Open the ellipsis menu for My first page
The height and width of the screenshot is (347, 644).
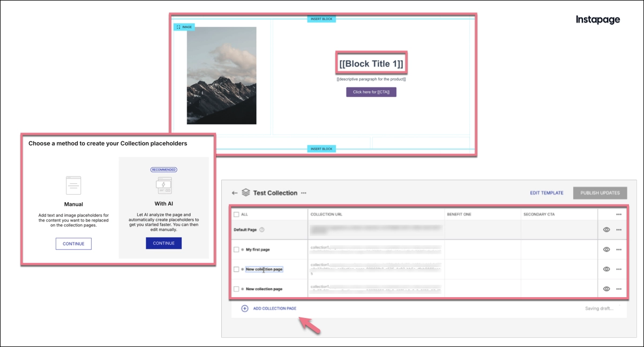[619, 249]
